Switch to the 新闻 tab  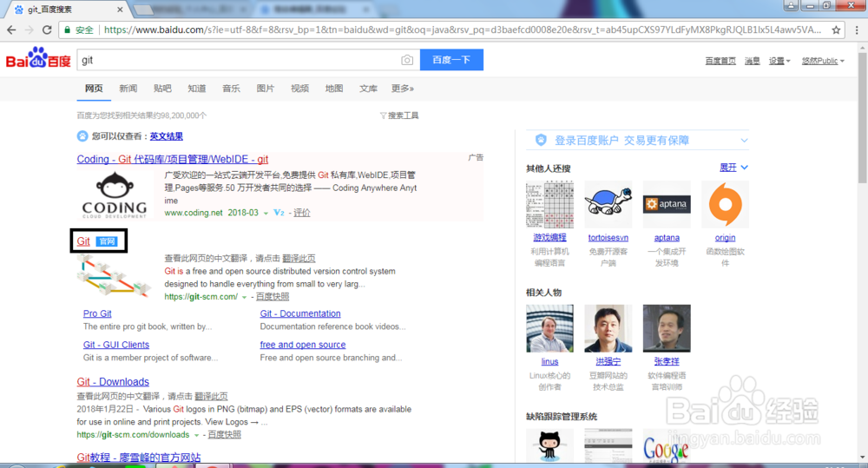(x=128, y=89)
